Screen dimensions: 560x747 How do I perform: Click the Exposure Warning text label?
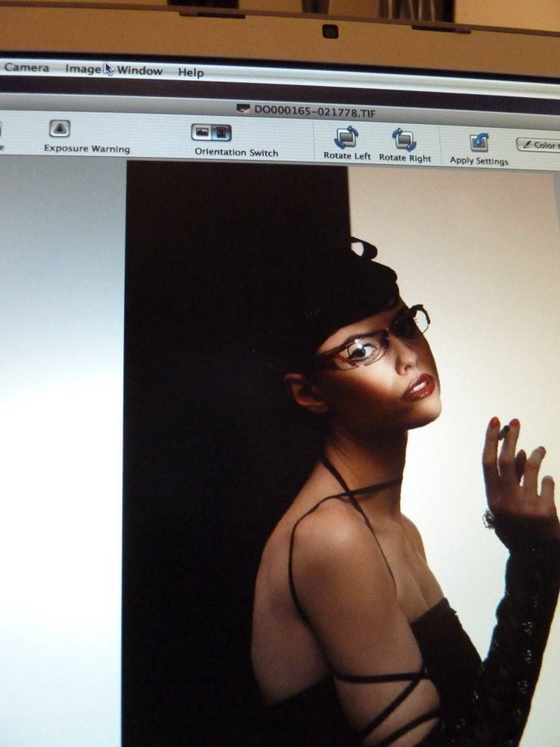click(x=87, y=149)
